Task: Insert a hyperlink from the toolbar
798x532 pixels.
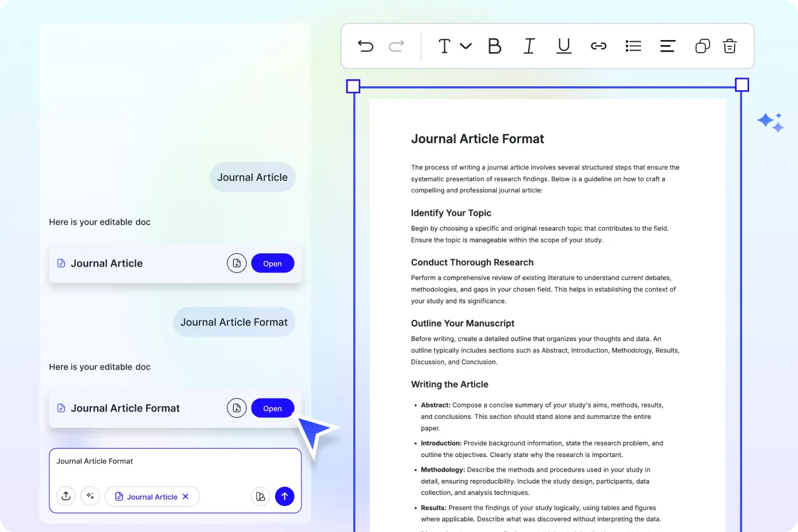Action: coord(598,46)
